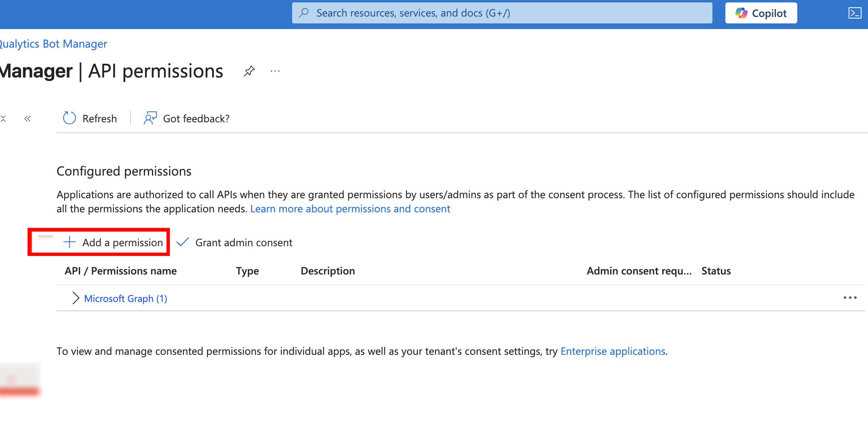The image size is (868, 442).
Task: Refresh the API permissions list
Action: (89, 118)
